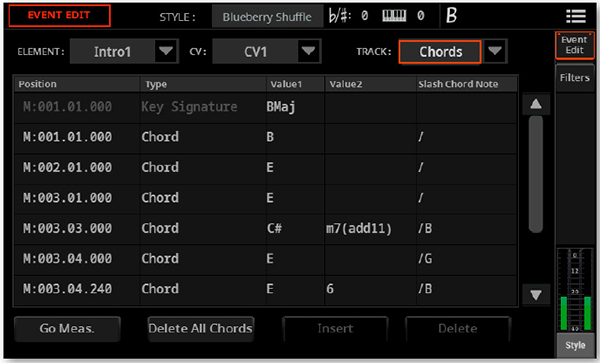This screenshot has width=600, height=363.
Task: Select position M:003.03.000
Action: coord(67,228)
